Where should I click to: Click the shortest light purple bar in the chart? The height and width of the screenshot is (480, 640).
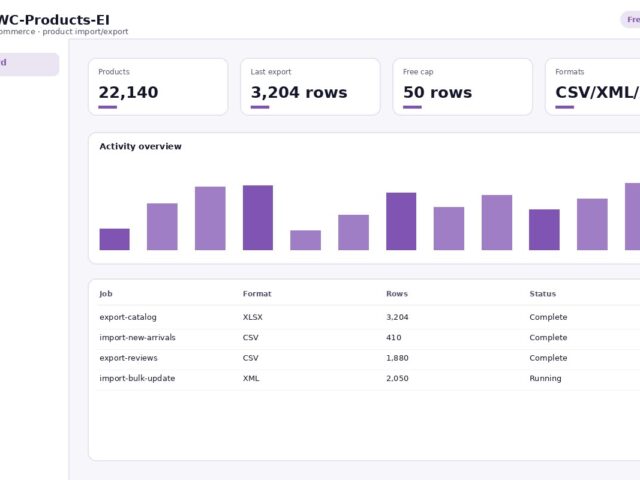pos(306,240)
